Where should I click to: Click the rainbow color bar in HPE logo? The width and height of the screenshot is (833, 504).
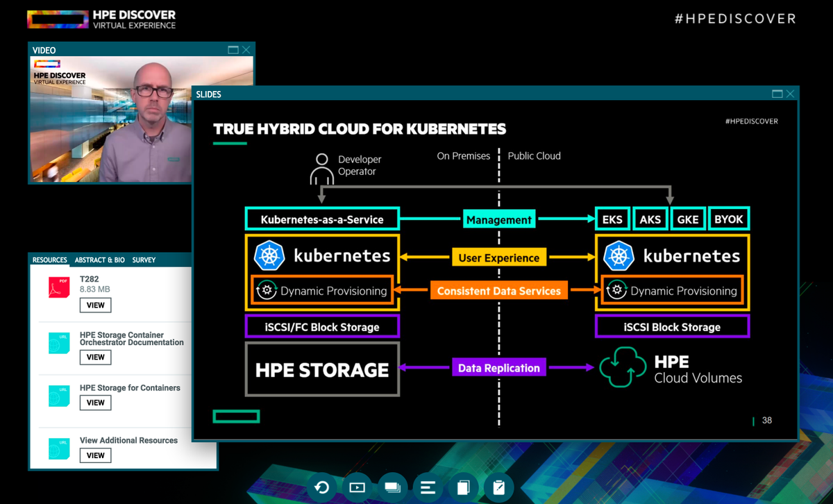click(x=58, y=18)
